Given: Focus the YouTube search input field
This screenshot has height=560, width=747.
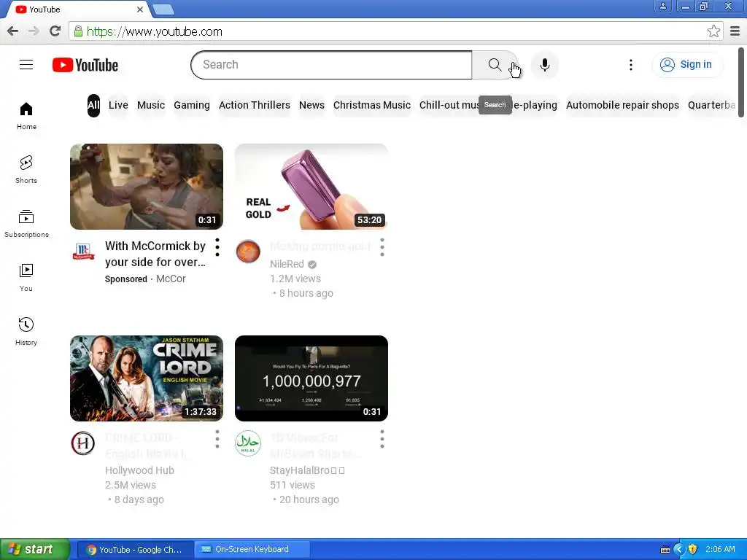Looking at the screenshot, I should coord(332,65).
